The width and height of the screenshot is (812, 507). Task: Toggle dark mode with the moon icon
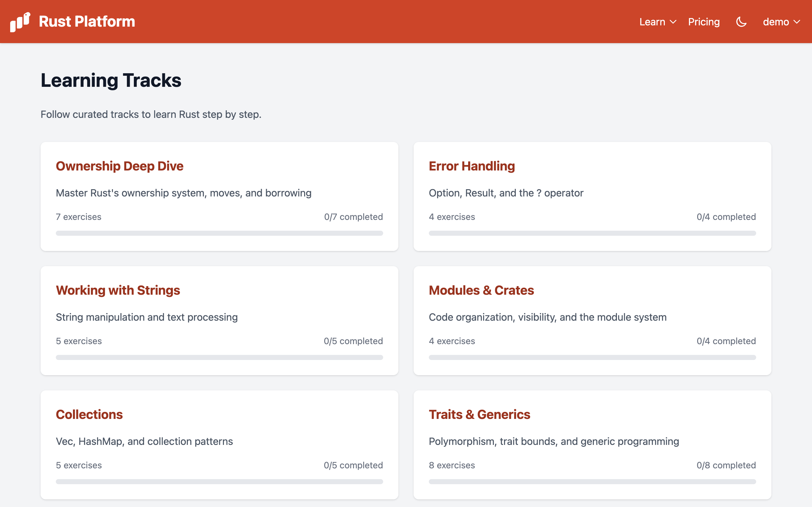(x=741, y=22)
